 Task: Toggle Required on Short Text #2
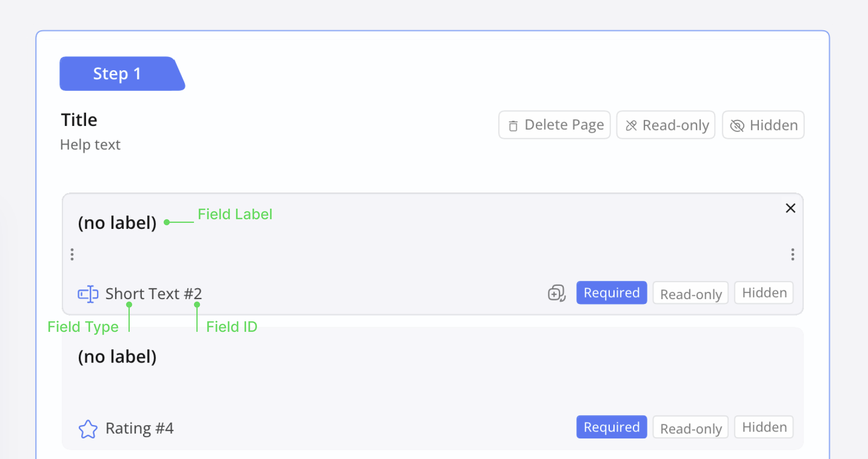click(x=611, y=293)
